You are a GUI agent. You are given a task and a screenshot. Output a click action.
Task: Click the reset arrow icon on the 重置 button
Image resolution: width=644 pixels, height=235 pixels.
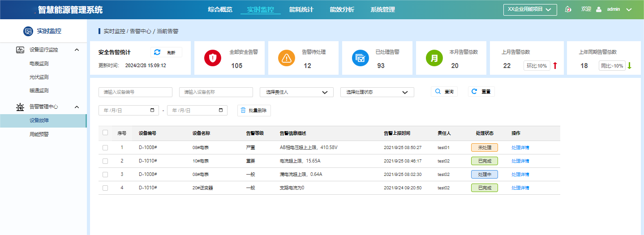[x=475, y=91]
